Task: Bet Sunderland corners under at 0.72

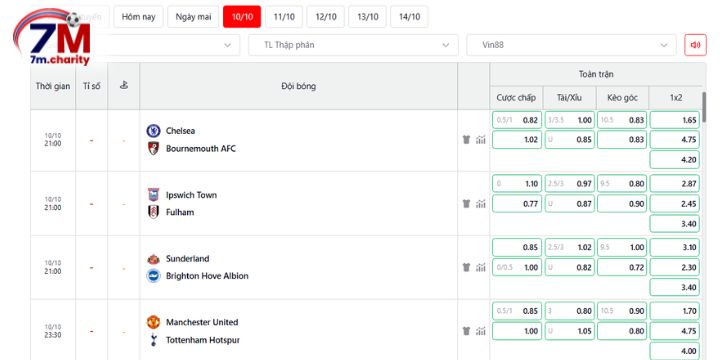Action: tap(622, 267)
